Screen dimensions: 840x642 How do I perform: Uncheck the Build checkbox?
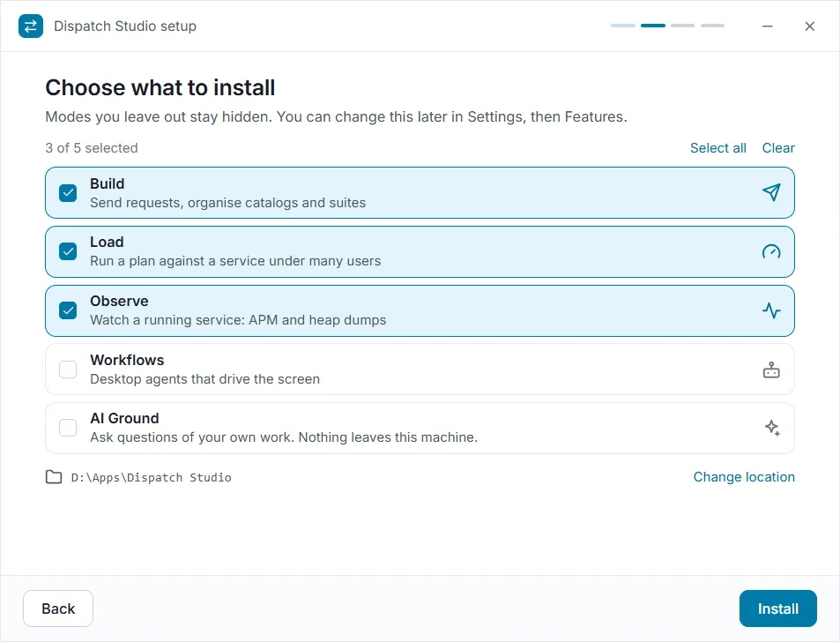pyautogui.click(x=68, y=193)
